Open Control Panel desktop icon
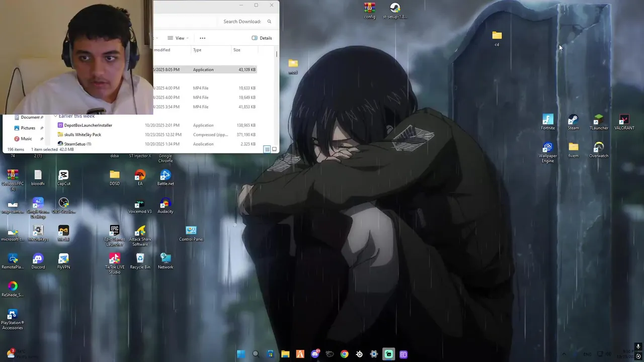 pyautogui.click(x=191, y=233)
